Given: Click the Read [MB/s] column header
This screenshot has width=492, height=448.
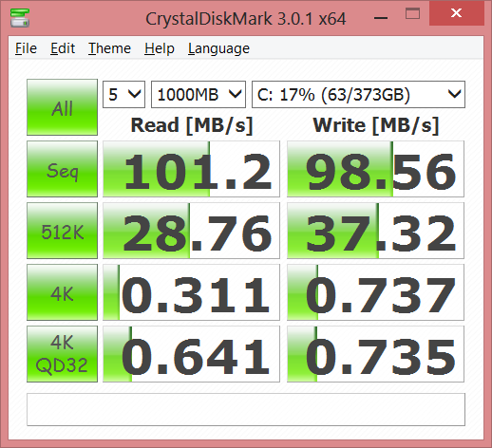Looking at the screenshot, I should click(192, 125).
